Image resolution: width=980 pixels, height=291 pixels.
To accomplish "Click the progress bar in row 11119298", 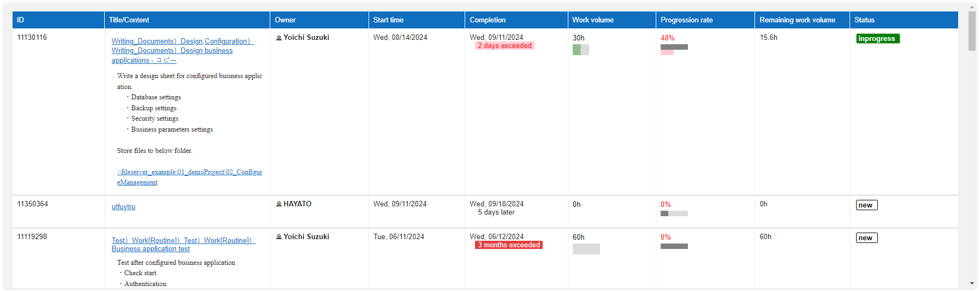I will pos(674,246).
